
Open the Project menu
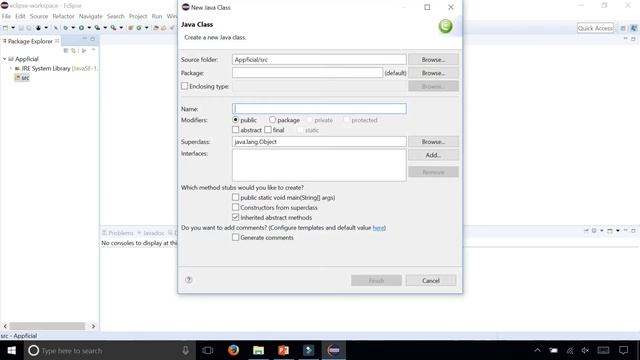138,16
